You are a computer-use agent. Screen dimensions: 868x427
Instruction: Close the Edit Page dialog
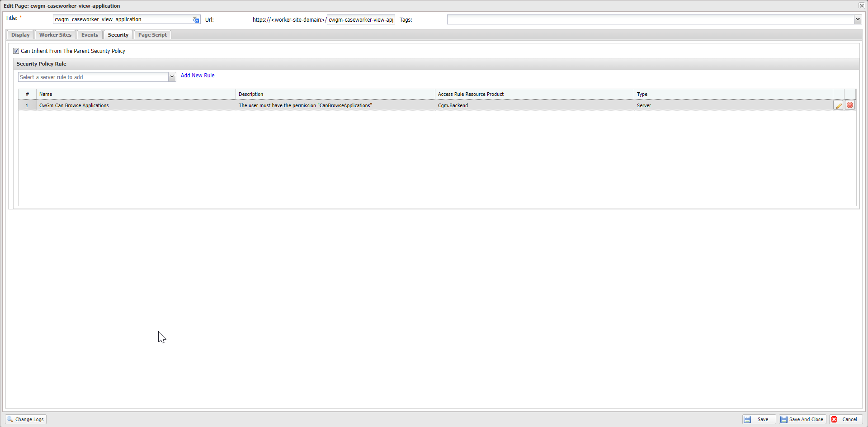coord(862,6)
